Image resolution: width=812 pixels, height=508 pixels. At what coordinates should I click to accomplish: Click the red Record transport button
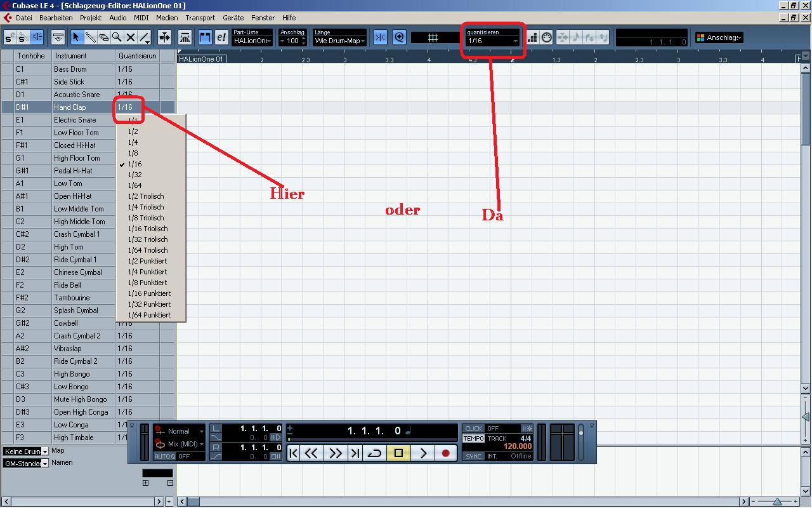[446, 453]
